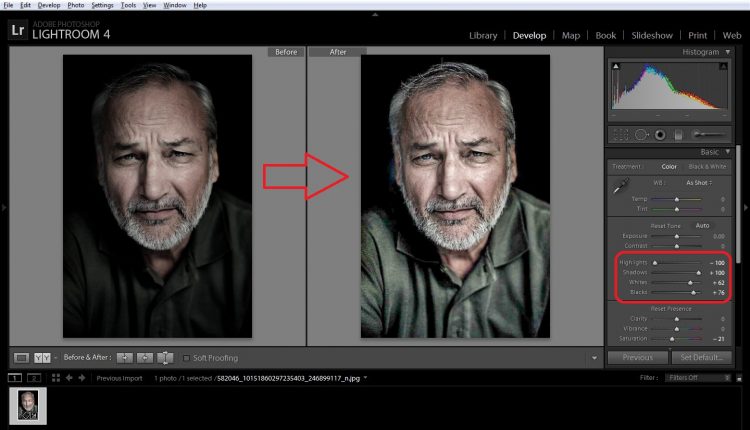Select the Graduated Filter tool
The width and height of the screenshot is (750, 430).
pos(678,134)
